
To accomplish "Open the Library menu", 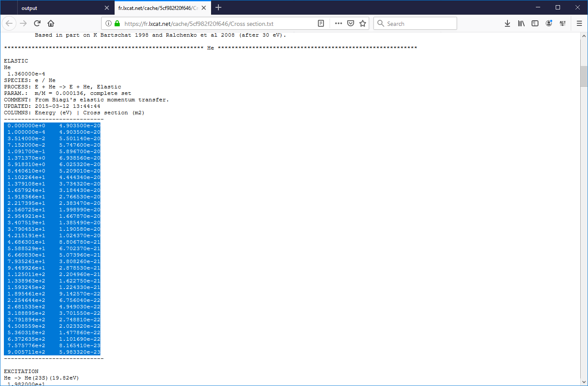I will coord(521,24).
